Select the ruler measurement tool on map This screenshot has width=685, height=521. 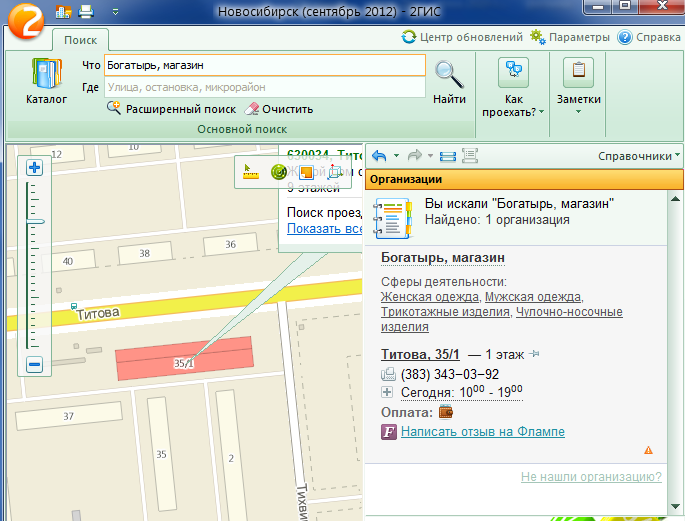coord(251,172)
